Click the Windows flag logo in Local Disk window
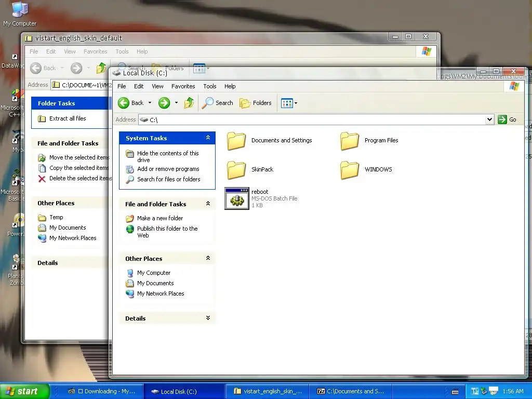532x399 pixels. (514, 86)
